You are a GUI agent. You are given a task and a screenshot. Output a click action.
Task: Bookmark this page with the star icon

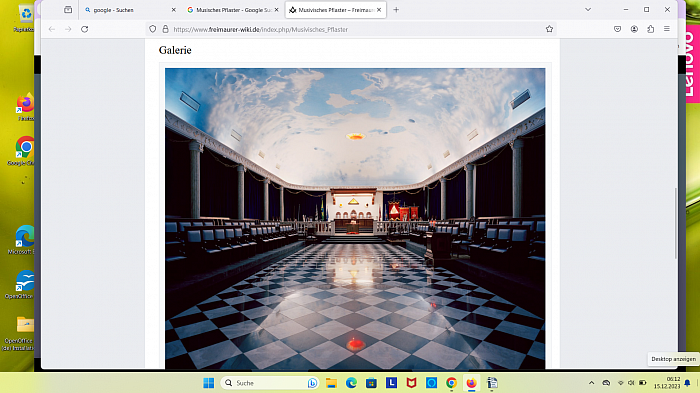(x=549, y=29)
